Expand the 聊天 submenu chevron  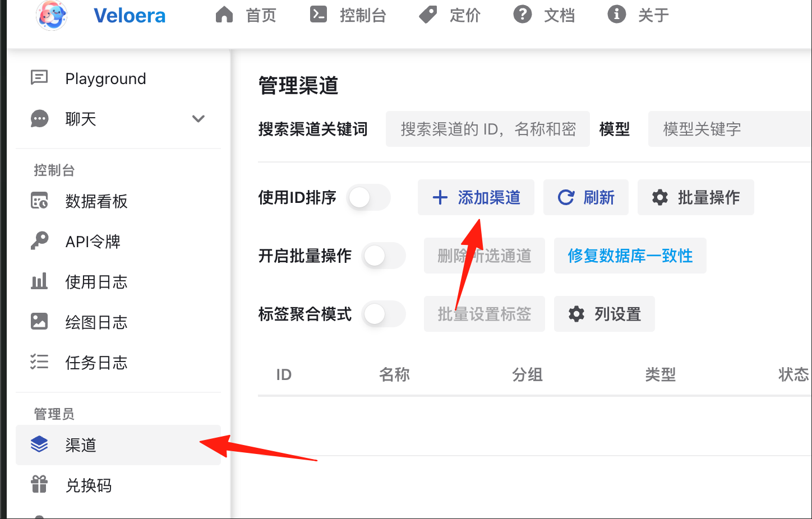(x=198, y=119)
